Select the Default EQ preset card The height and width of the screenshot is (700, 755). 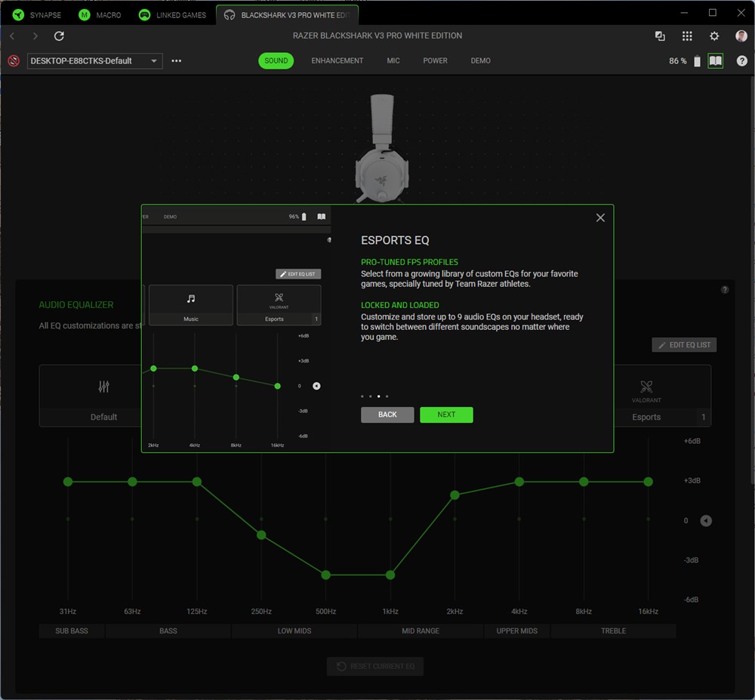[104, 396]
